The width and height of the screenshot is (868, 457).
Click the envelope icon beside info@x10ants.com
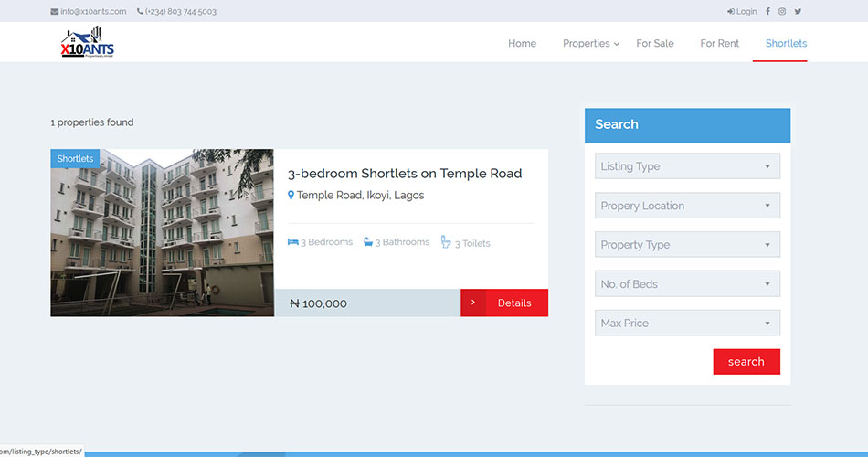55,12
